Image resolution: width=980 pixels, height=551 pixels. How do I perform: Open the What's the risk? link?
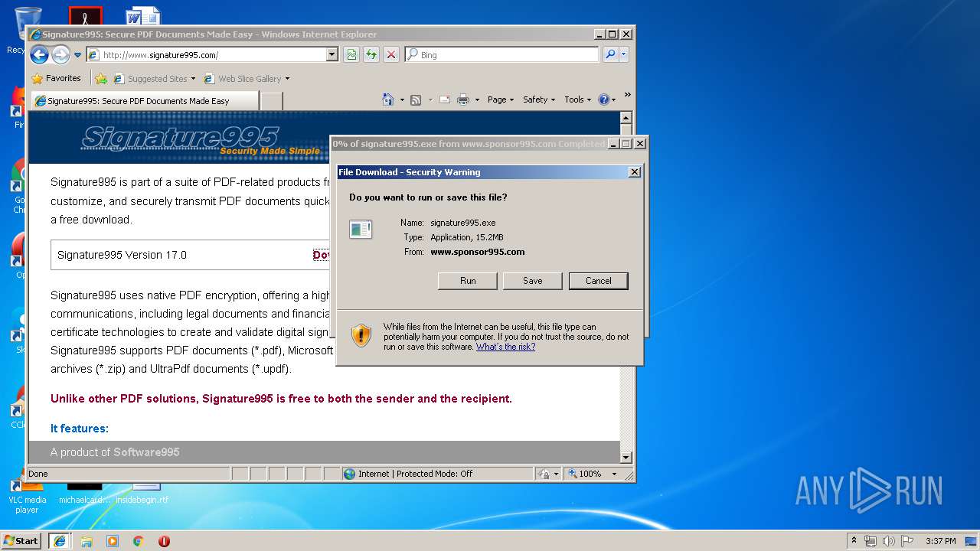click(x=505, y=347)
